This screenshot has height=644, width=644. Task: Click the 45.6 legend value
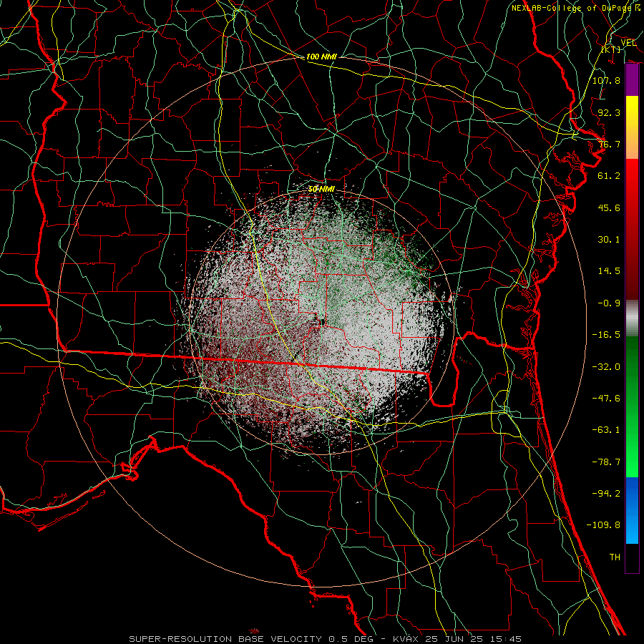pyautogui.click(x=609, y=208)
